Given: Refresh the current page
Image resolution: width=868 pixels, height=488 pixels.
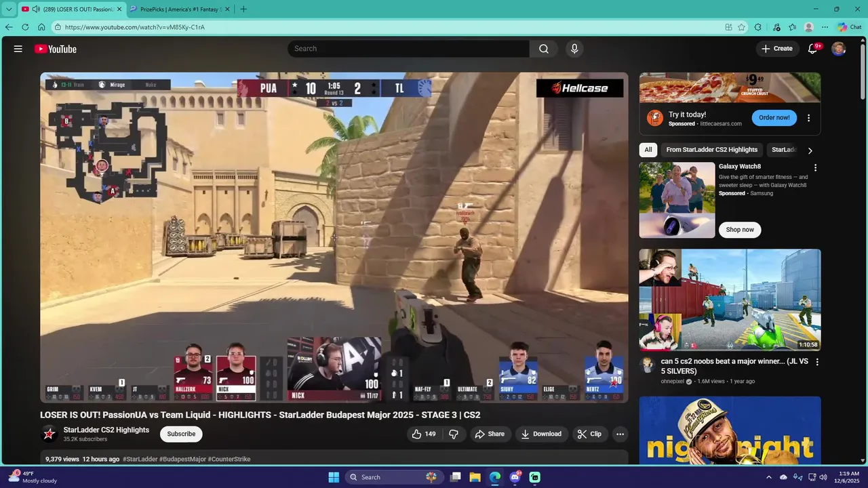Looking at the screenshot, I should (x=25, y=27).
